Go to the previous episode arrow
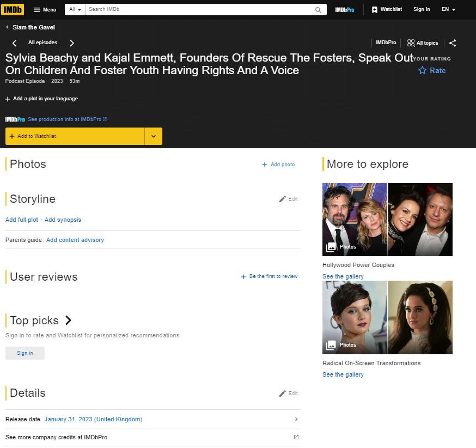 pyautogui.click(x=14, y=43)
